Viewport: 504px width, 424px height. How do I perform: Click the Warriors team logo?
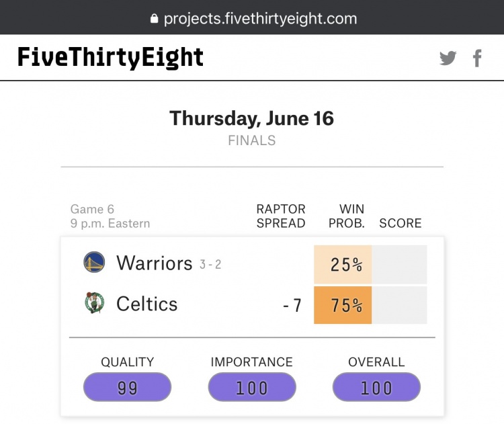tap(94, 262)
